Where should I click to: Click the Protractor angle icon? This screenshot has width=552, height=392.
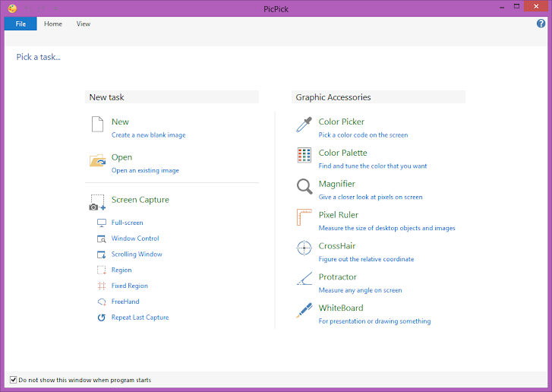pos(304,278)
